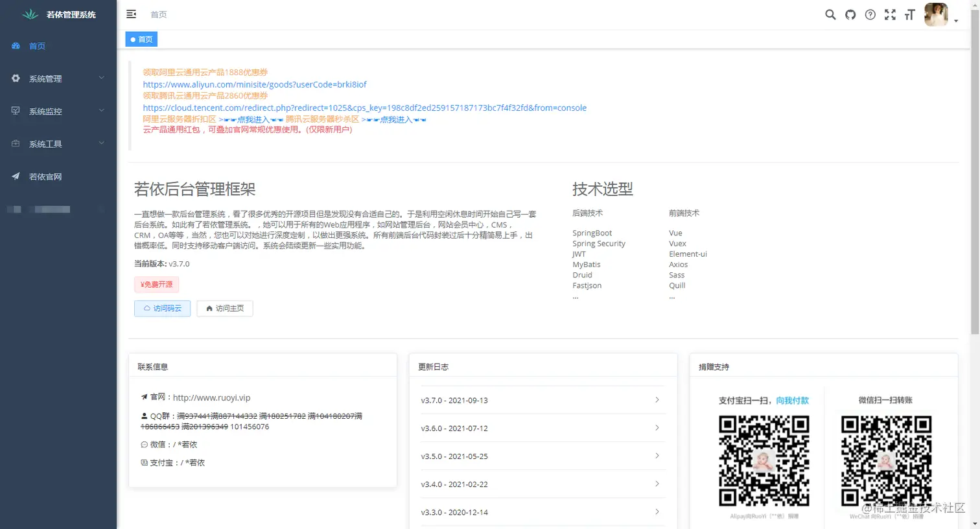Image resolution: width=980 pixels, height=529 pixels.
Task: Click the 访问码云 button
Action: 163,309
